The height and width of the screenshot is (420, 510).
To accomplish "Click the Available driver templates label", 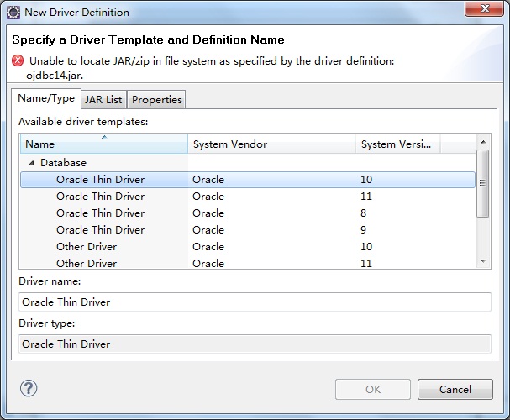I will 83,122.
